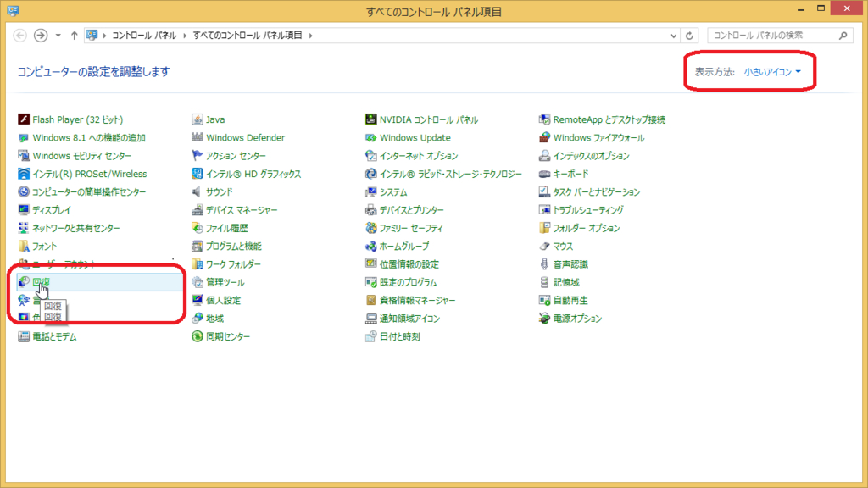Viewport: 868px width, 488px height.
Task: Open the Windows Defender icon
Action: coord(197,138)
